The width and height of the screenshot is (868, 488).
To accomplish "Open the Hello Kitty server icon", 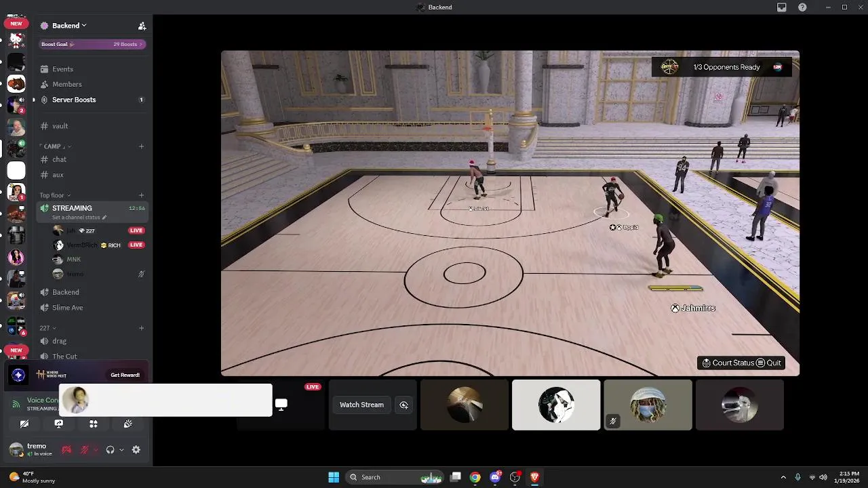I will pyautogui.click(x=16, y=41).
